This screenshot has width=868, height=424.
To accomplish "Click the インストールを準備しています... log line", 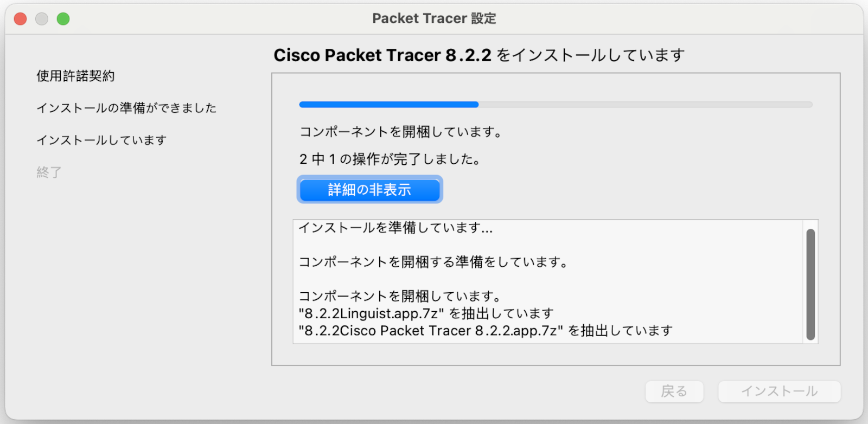I will (395, 228).
